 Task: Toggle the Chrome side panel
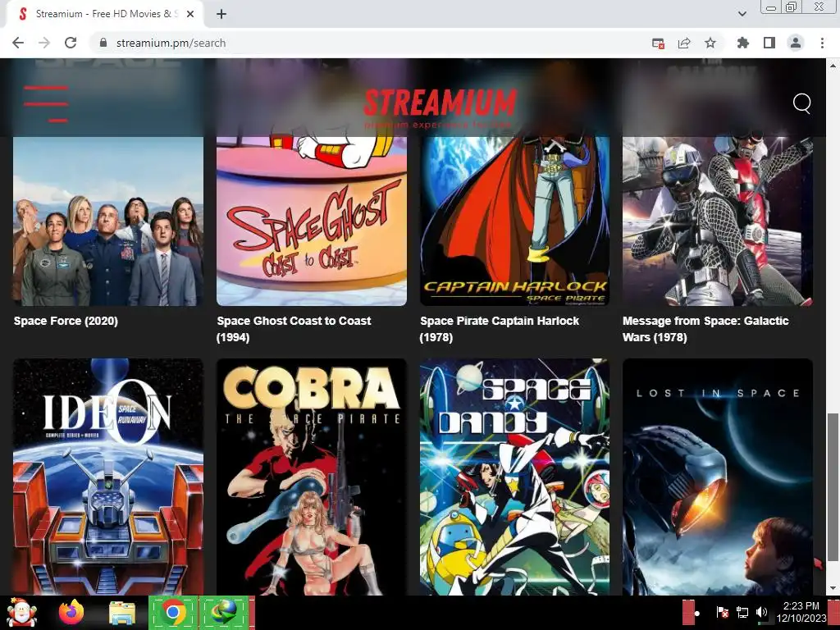(769, 43)
